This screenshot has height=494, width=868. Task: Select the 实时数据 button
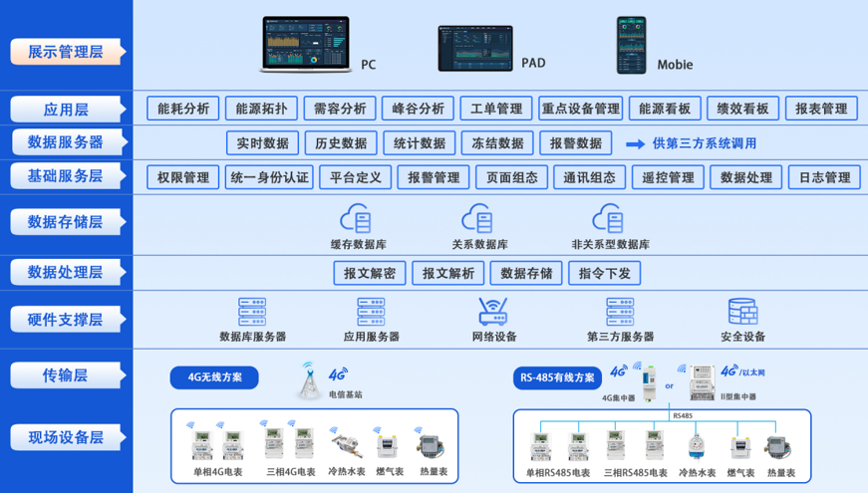click(x=262, y=143)
